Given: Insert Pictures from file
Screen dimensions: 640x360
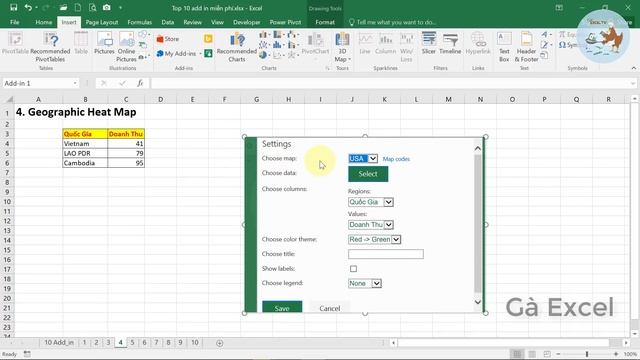Looking at the screenshot, I should (104, 44).
